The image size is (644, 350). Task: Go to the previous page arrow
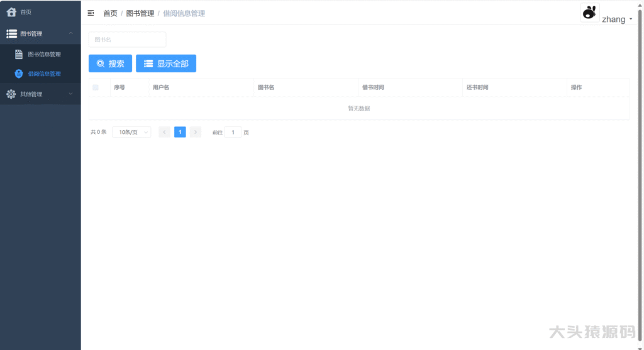(164, 132)
